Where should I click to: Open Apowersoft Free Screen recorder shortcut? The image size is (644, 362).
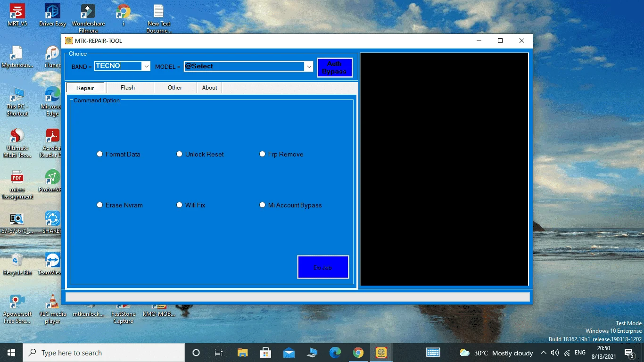17,309
